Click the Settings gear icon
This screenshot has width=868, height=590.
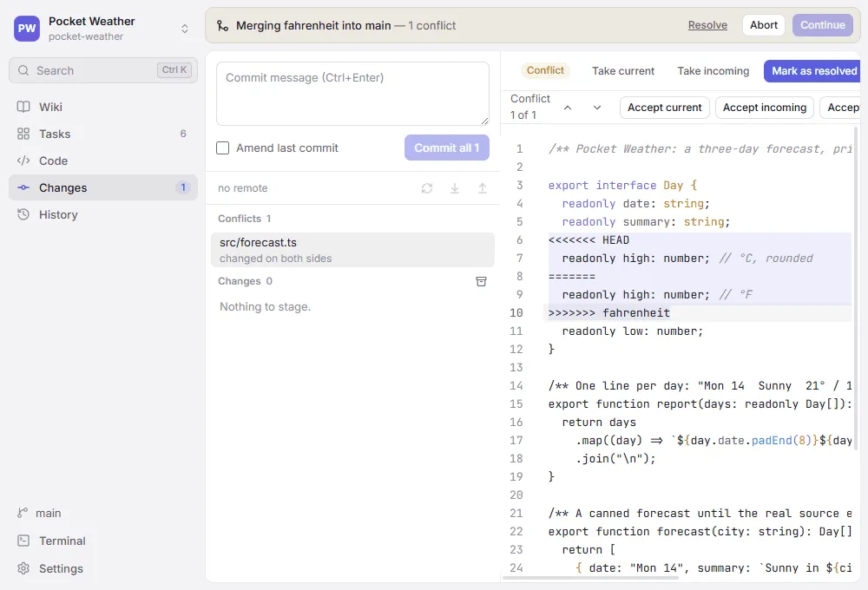pos(23,568)
